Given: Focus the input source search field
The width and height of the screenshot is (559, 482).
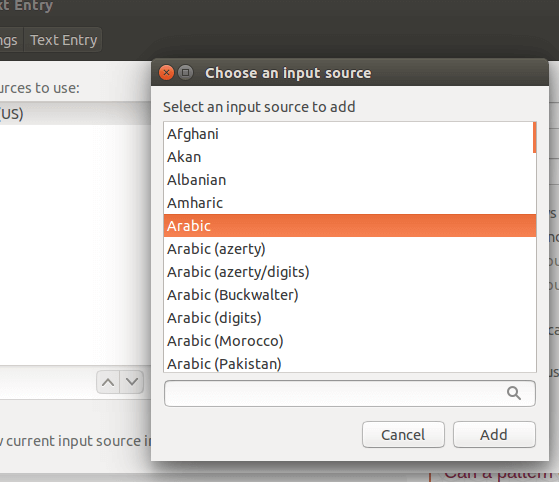Looking at the screenshot, I should (350, 393).
